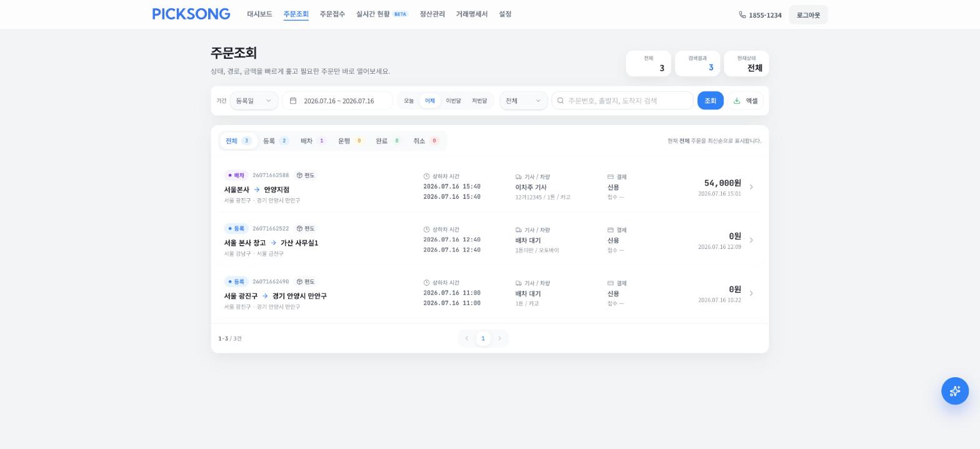
Task: Click the 엑셀 download icon
Action: [737, 101]
